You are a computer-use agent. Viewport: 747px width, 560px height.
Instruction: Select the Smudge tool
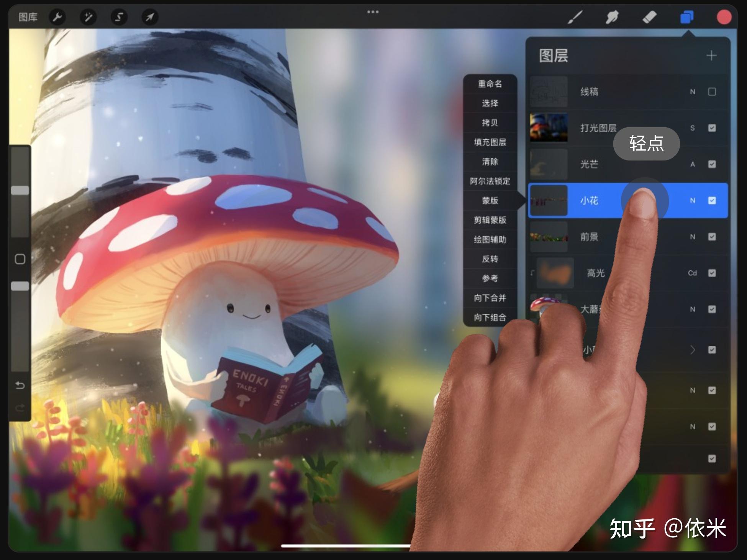(612, 17)
